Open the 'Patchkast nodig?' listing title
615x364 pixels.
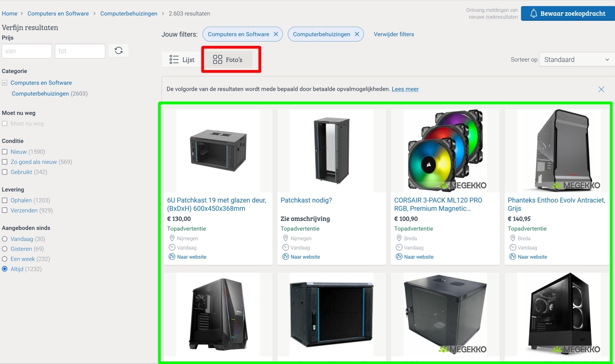coord(306,200)
